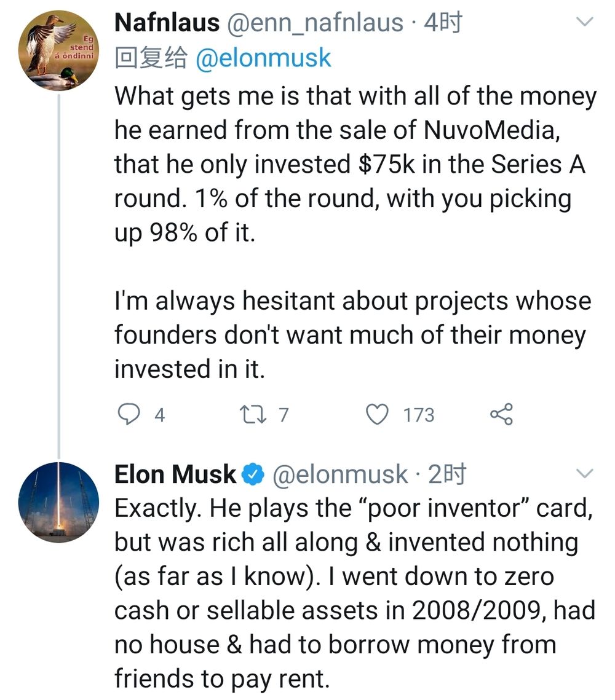
Task: Click the @elonmusk handle beside verified badge
Action: (340, 474)
